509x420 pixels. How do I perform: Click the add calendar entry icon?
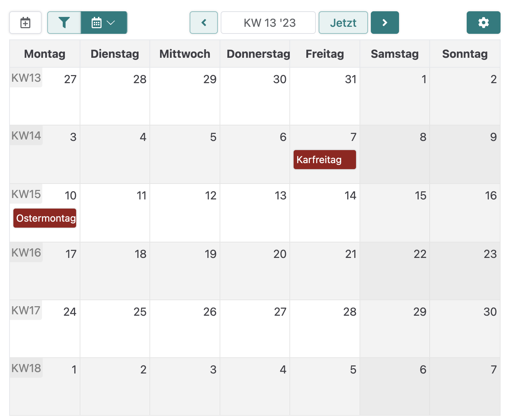(25, 23)
